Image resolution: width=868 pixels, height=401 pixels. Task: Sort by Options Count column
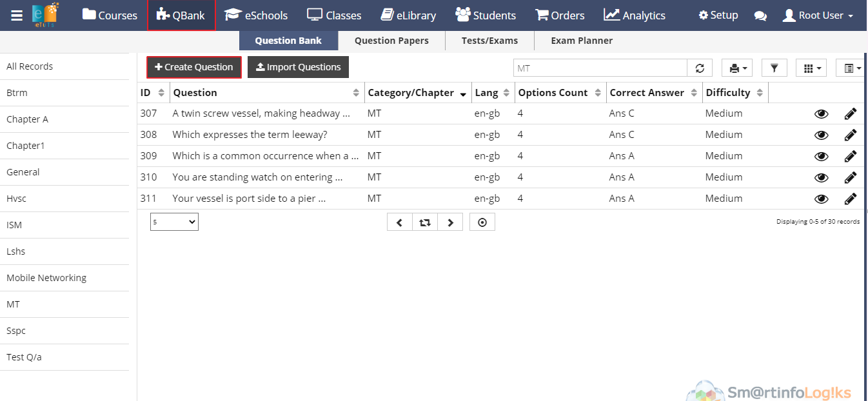coord(560,93)
